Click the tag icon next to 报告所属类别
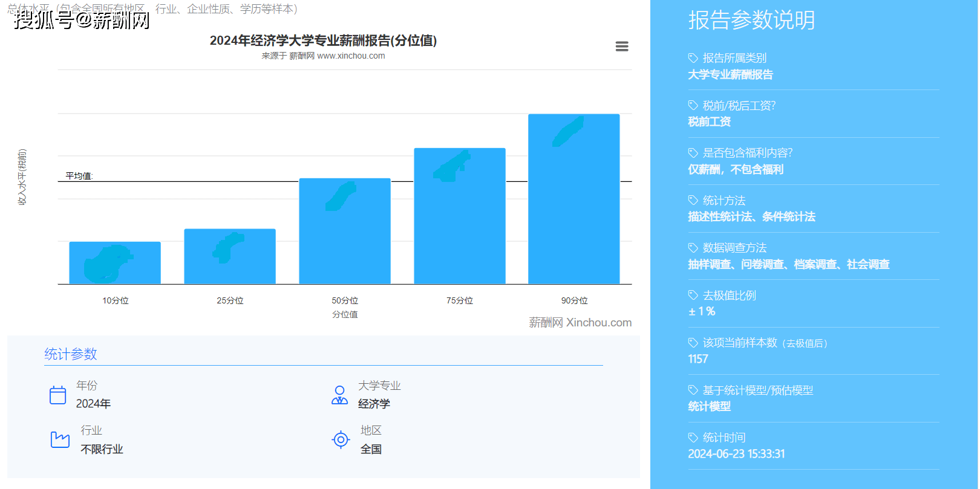The image size is (980, 489). [693, 58]
